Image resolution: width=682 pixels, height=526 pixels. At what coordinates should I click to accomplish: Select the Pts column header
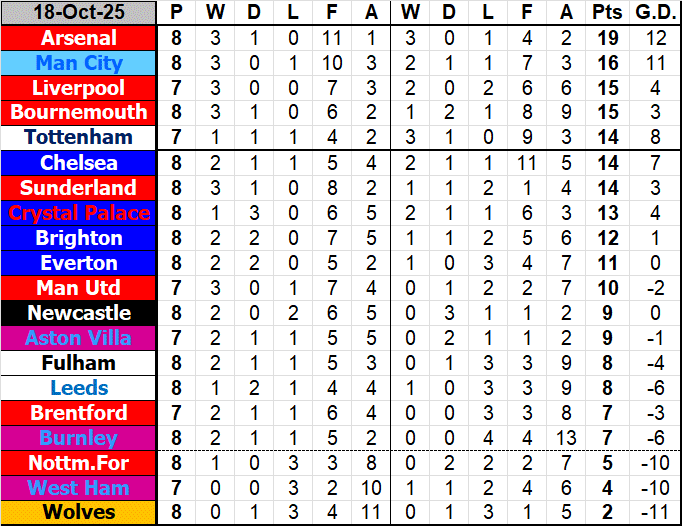(607, 13)
